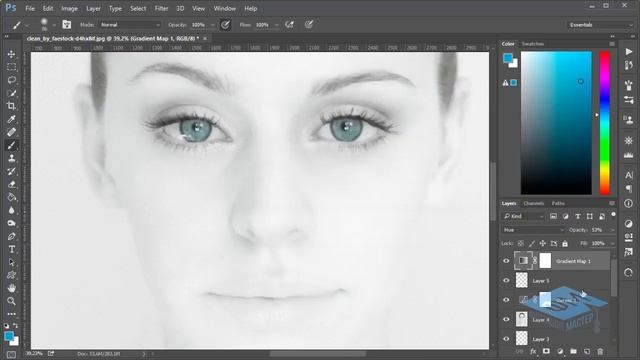This screenshot has width=640, height=360.
Task: Select the Zoom tool
Action: click(11, 301)
